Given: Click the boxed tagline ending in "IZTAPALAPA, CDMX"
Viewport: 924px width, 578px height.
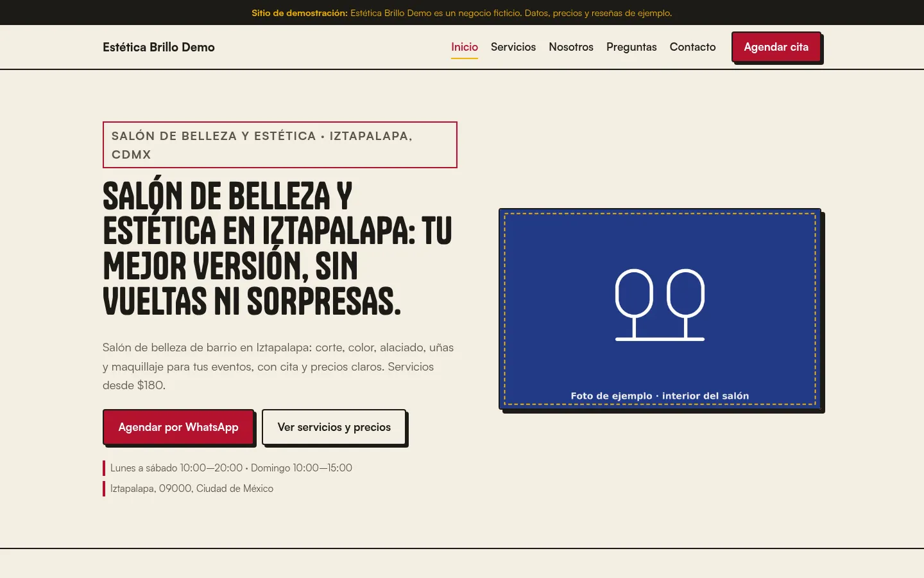Looking at the screenshot, I should coord(280,145).
